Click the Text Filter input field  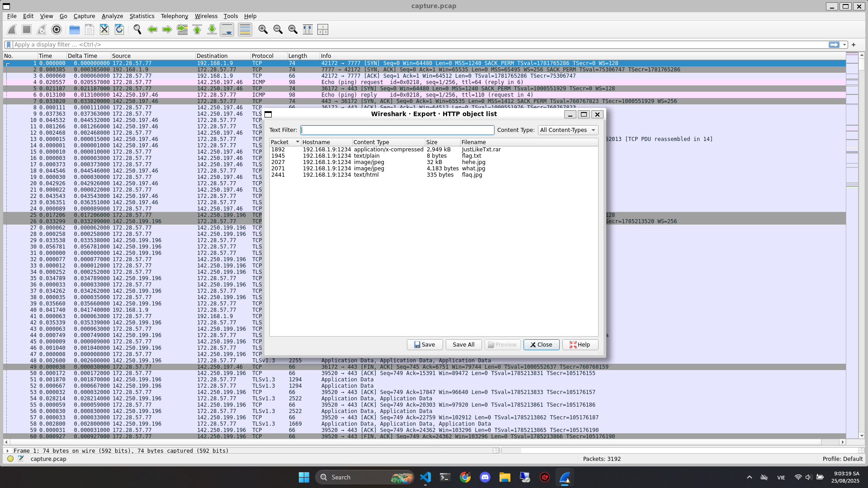(x=397, y=130)
